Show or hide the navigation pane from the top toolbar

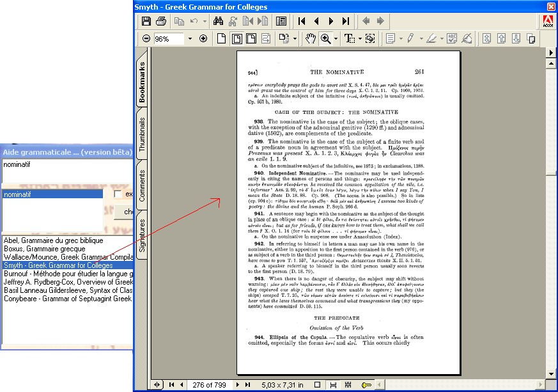[x=281, y=21]
